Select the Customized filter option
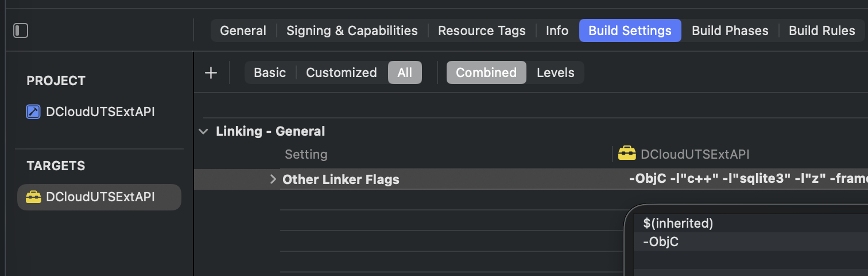Image resolution: width=868 pixels, height=276 pixels. (342, 73)
